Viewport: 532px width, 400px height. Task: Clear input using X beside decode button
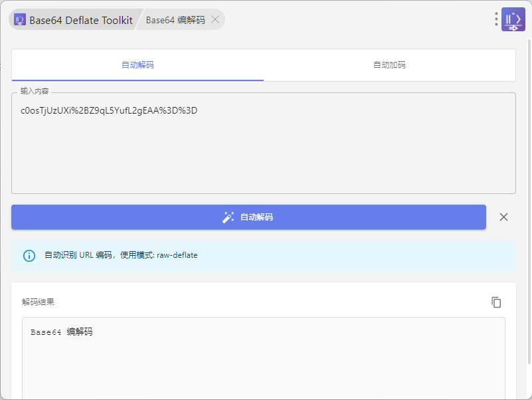click(x=503, y=217)
